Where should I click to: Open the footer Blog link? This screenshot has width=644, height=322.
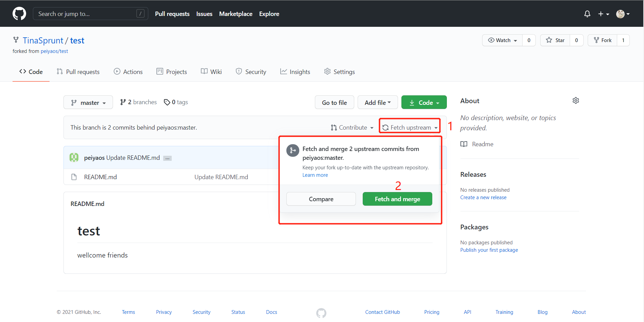click(543, 312)
